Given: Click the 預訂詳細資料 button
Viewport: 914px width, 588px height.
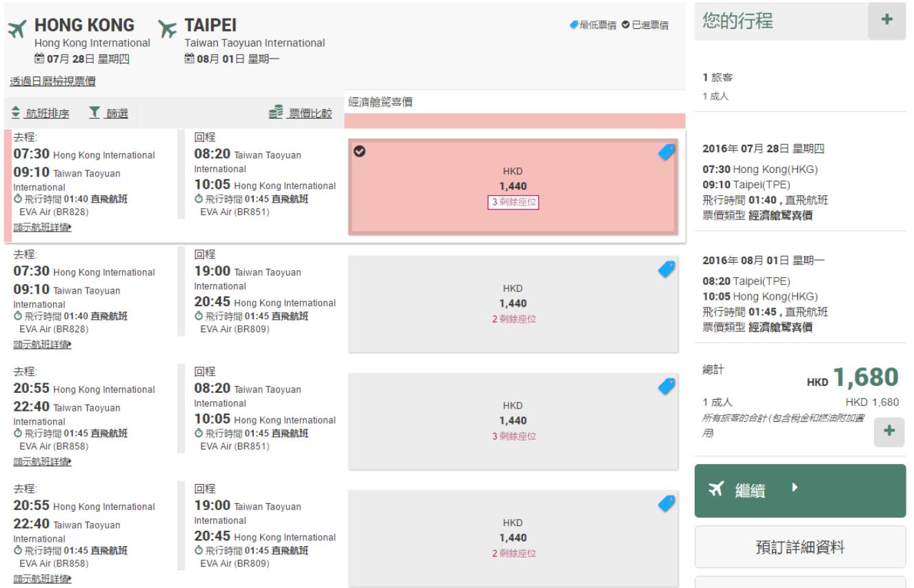Looking at the screenshot, I should point(799,547).
